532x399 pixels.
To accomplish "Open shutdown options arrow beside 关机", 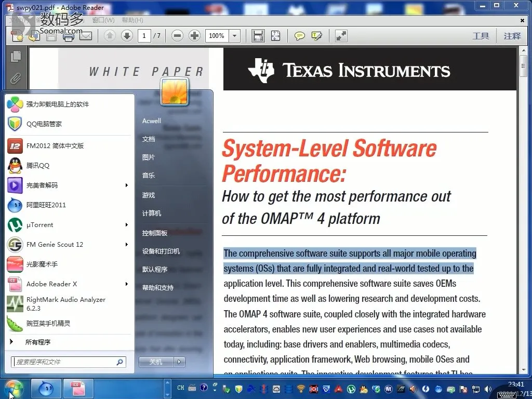I will pos(179,362).
